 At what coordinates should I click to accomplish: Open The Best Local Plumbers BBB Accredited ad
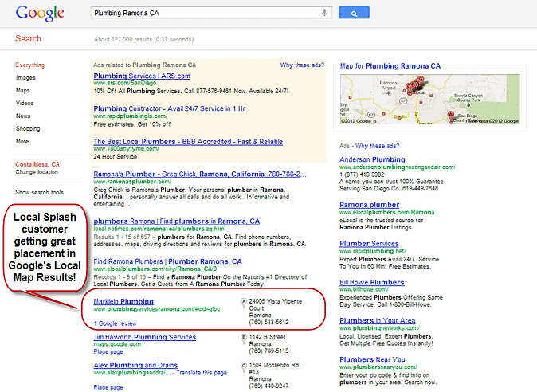[188, 142]
